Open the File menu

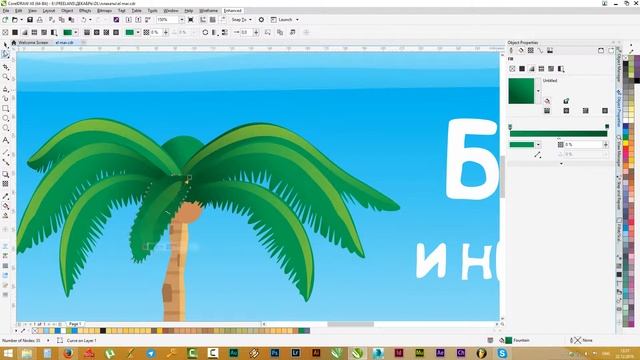click(6, 11)
